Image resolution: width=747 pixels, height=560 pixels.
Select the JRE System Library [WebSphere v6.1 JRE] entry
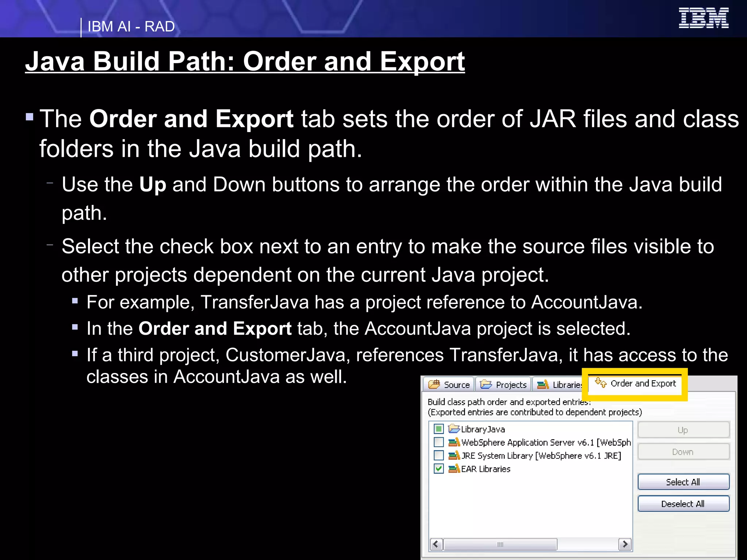point(541,456)
